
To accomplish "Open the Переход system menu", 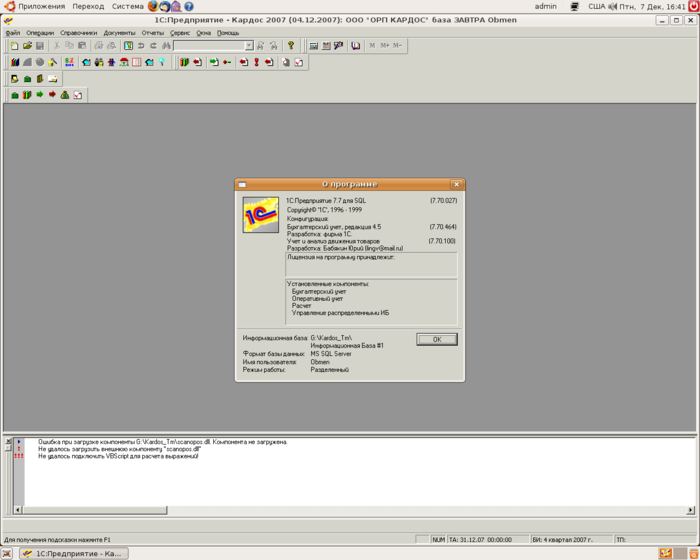I will click(88, 6).
